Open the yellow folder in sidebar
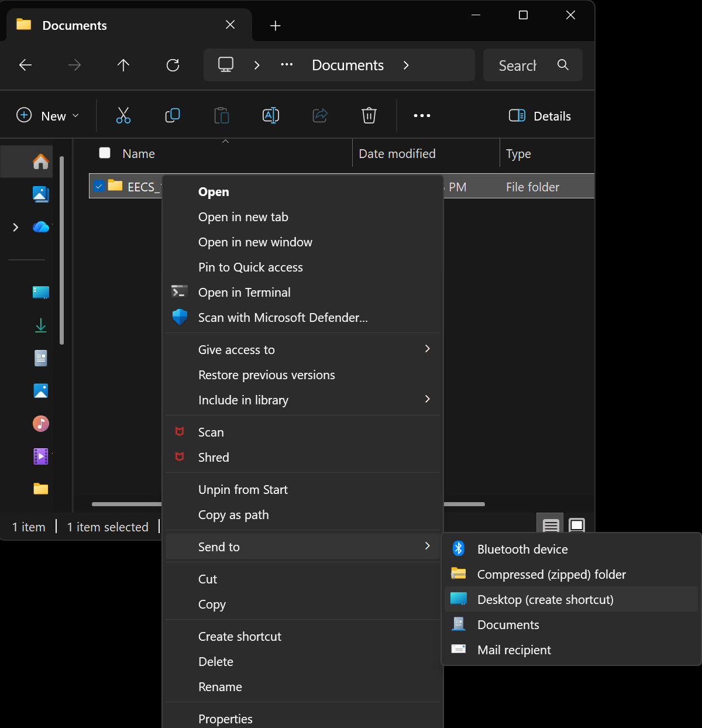Image resolution: width=702 pixels, height=728 pixels. click(40, 489)
